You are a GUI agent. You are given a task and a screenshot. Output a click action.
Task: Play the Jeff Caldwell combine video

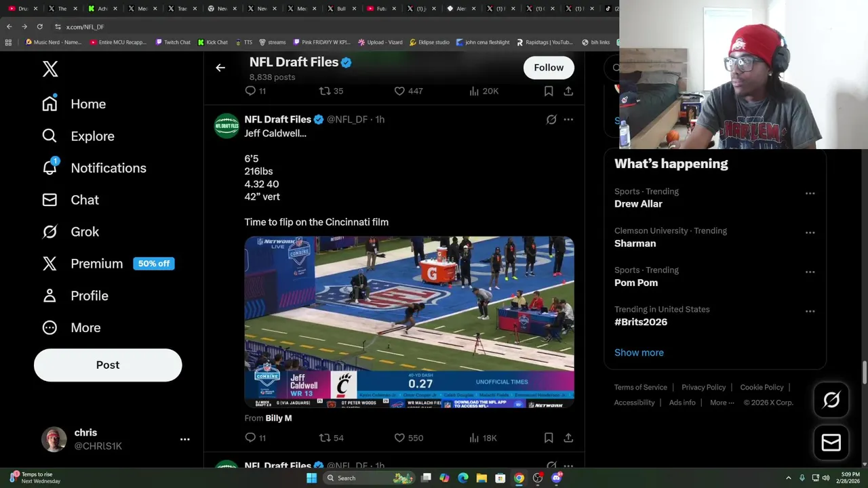(x=409, y=322)
